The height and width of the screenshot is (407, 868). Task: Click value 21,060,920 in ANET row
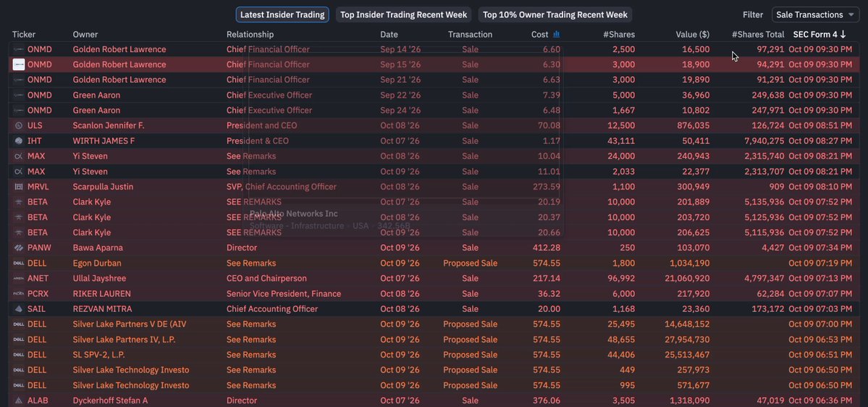(686, 278)
